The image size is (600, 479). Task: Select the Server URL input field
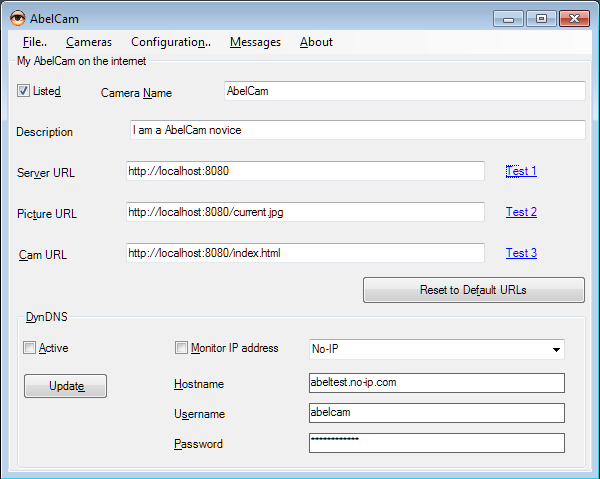click(305, 171)
